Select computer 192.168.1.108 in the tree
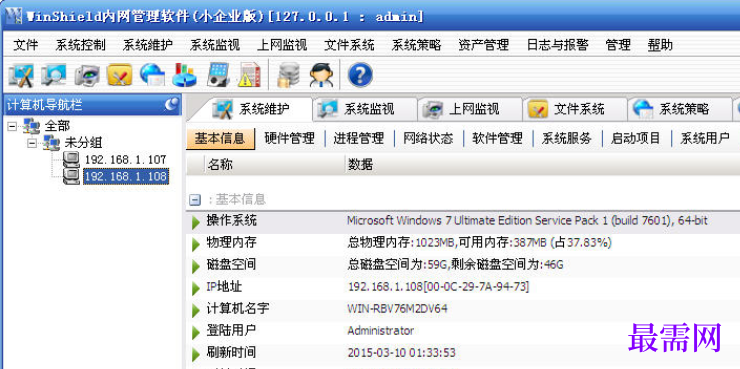This screenshot has height=369, width=740. [126, 176]
